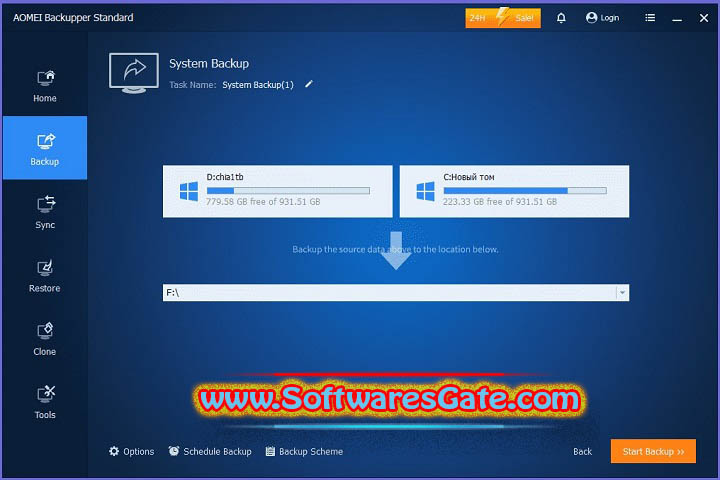Click the Windows logo on C: drive
This screenshot has width=720, height=480.
(425, 191)
